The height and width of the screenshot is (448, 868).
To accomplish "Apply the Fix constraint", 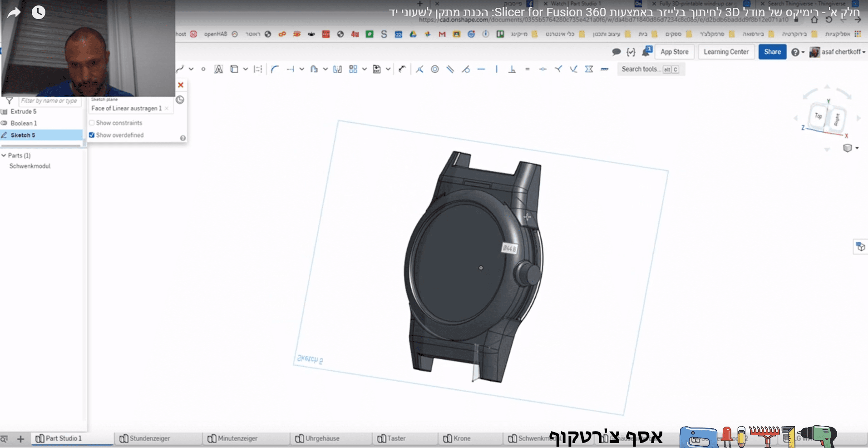I will [x=605, y=69].
